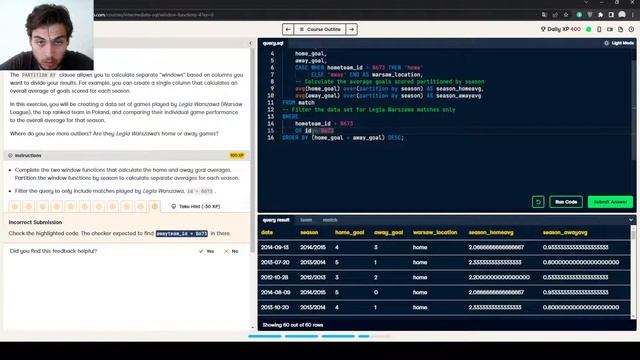Screen dimensions: 640x360
Task: Click the Run Code button
Action: [x=566, y=202]
